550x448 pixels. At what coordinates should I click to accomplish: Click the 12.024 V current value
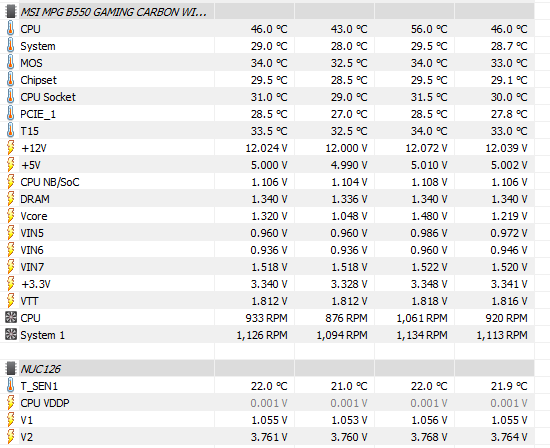point(266,148)
